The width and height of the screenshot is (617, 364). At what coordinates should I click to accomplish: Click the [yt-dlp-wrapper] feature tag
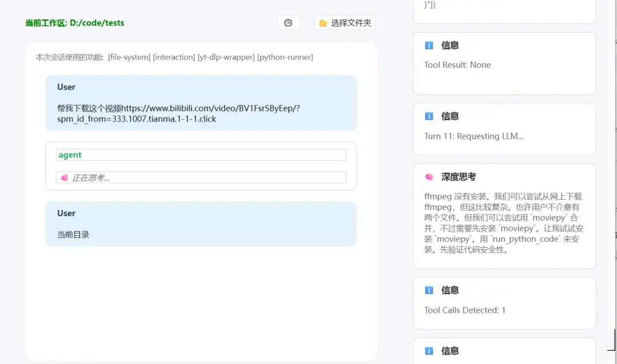pos(226,57)
